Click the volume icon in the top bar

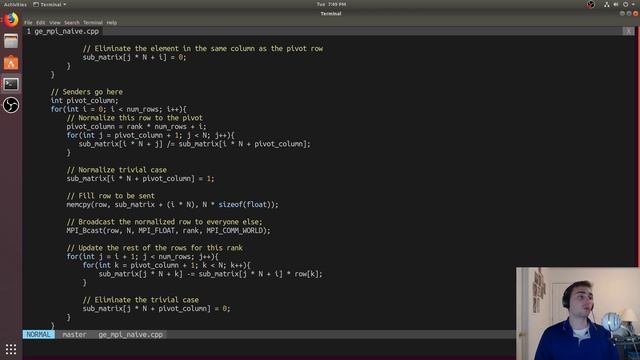(616, 4)
